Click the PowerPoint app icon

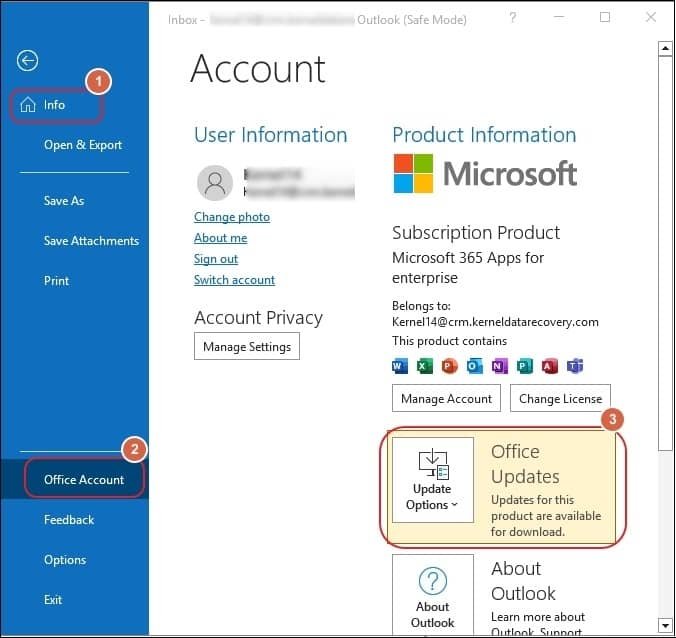click(450, 366)
